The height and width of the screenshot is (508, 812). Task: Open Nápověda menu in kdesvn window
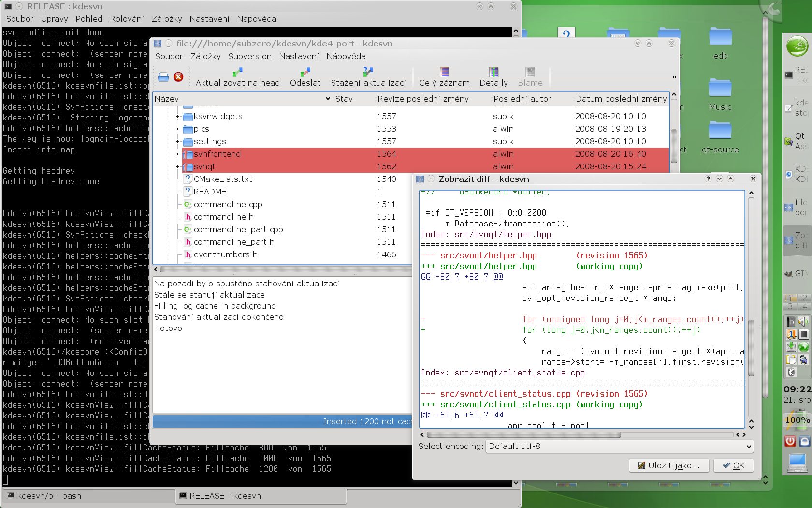[x=346, y=56]
